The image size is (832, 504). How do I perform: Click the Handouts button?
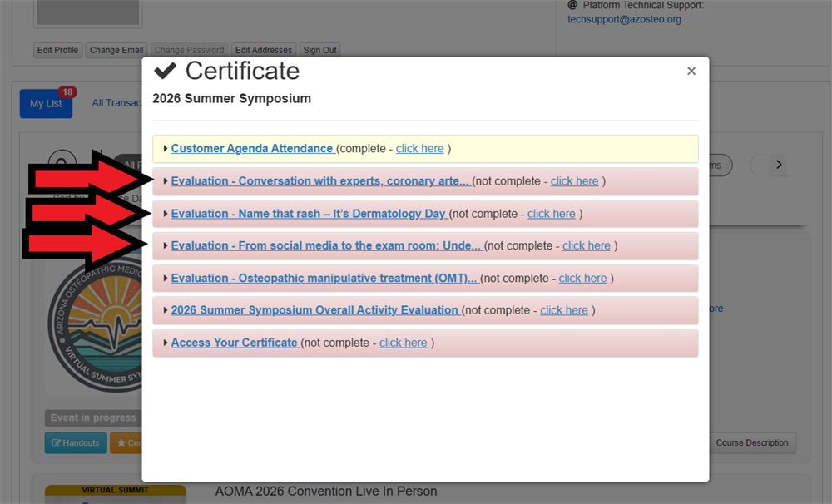(x=76, y=442)
